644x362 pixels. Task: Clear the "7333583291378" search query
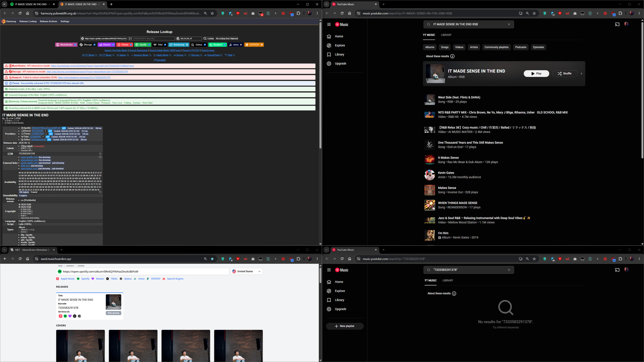509,270
